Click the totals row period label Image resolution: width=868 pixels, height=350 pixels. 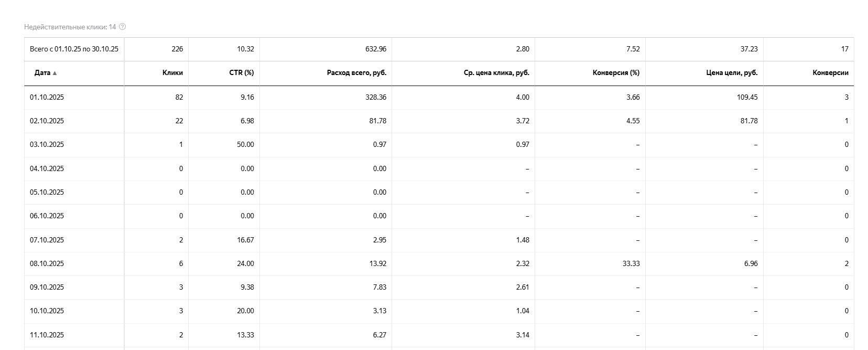click(x=74, y=49)
